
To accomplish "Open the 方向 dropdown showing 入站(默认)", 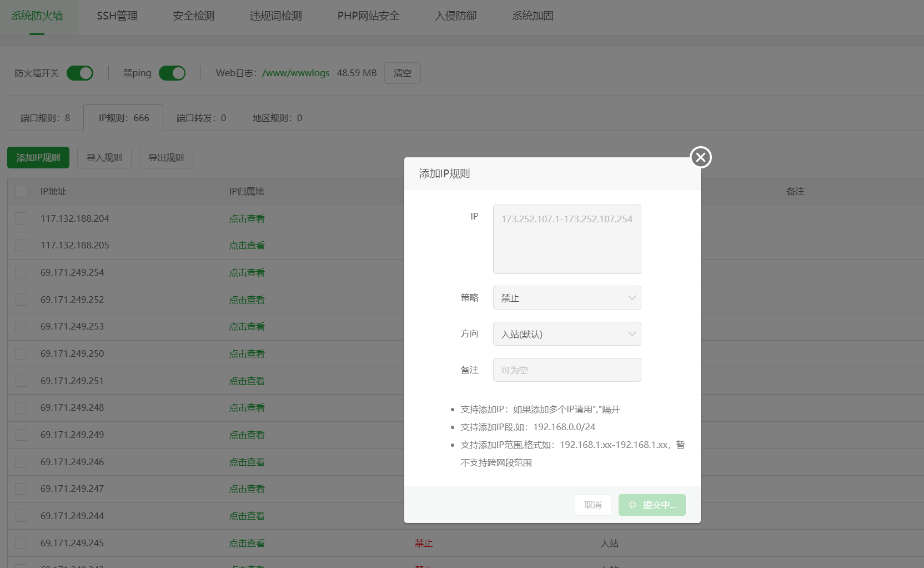I will tap(567, 334).
